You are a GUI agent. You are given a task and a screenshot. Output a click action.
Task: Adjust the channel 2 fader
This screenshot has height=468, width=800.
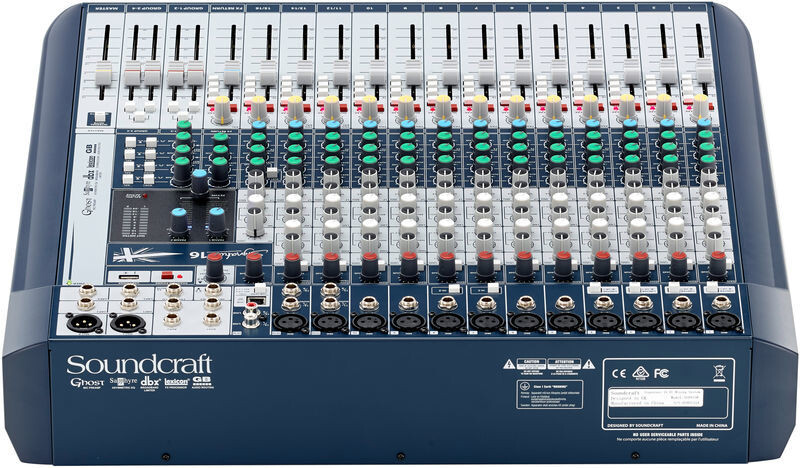tap(668, 71)
